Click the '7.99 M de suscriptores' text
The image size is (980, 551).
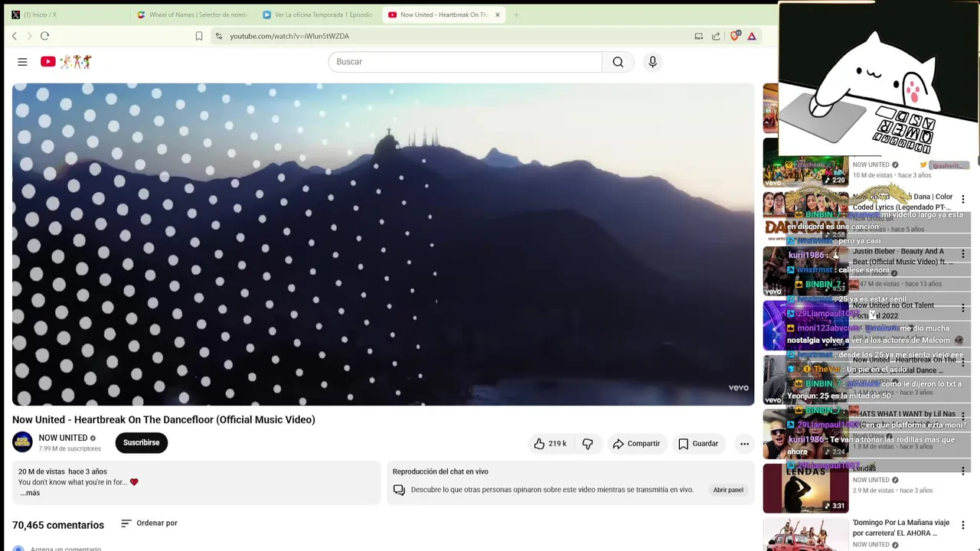pyautogui.click(x=70, y=448)
